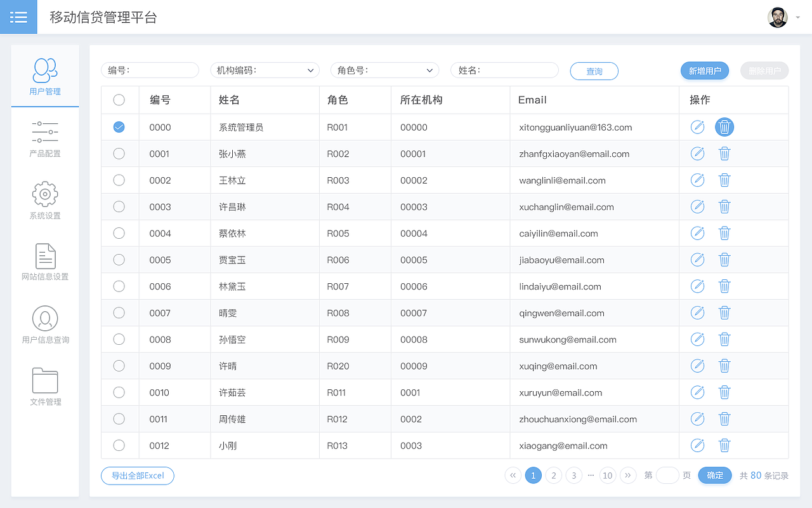The height and width of the screenshot is (508, 812).
Task: Open the 机构编码 dropdown
Action: click(x=264, y=70)
